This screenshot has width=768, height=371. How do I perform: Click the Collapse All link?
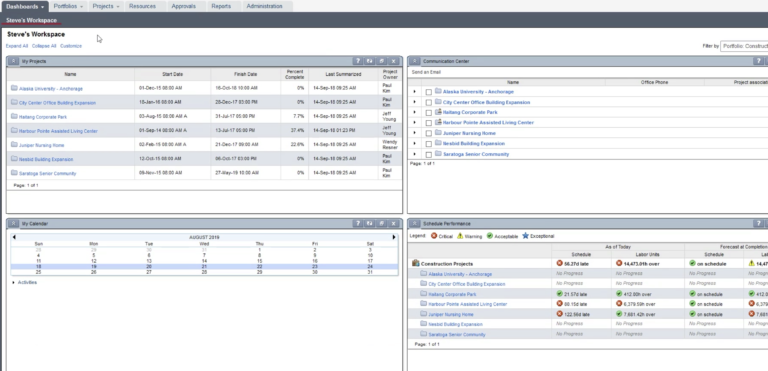click(x=44, y=46)
